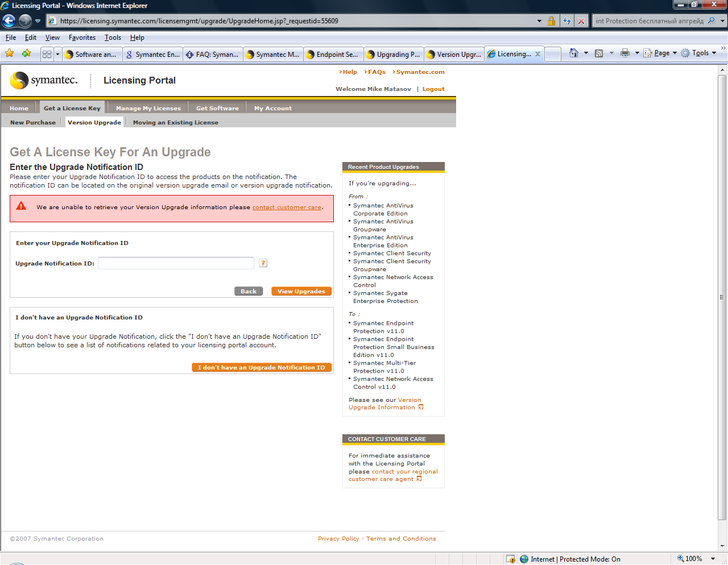The height and width of the screenshot is (565, 728).
Task: Open the Tools gear dropdown in command bar
Action: pos(698,53)
